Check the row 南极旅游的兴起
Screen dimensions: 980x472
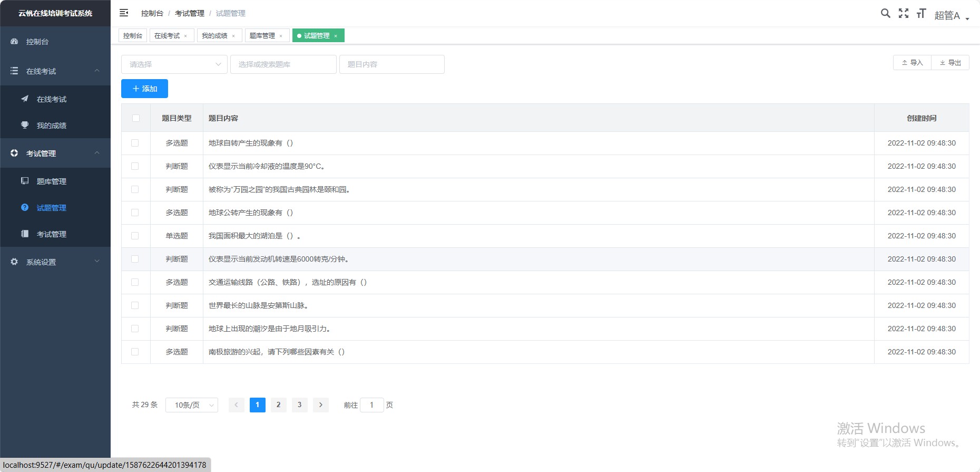[135, 352]
